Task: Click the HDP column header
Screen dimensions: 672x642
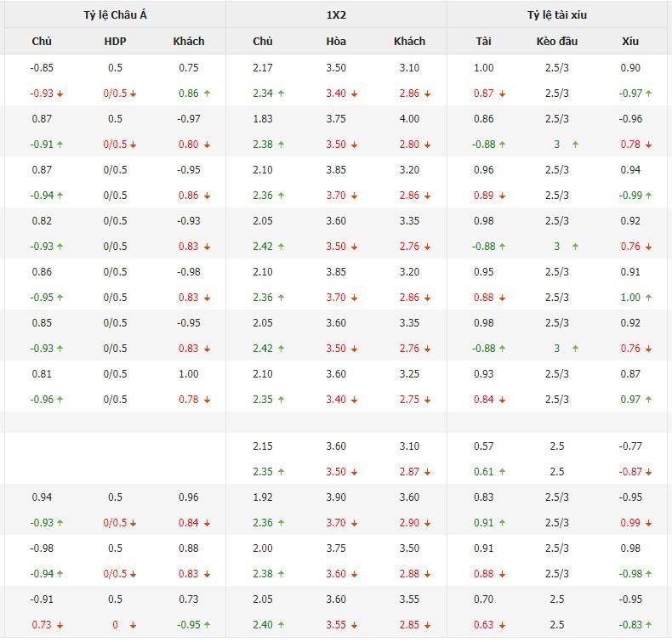Action: 115,41
